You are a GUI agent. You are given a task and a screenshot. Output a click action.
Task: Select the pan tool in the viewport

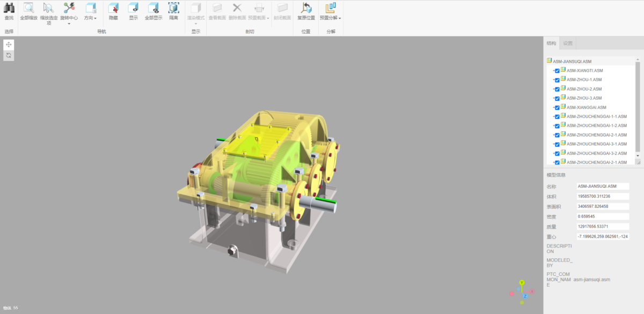[9, 44]
